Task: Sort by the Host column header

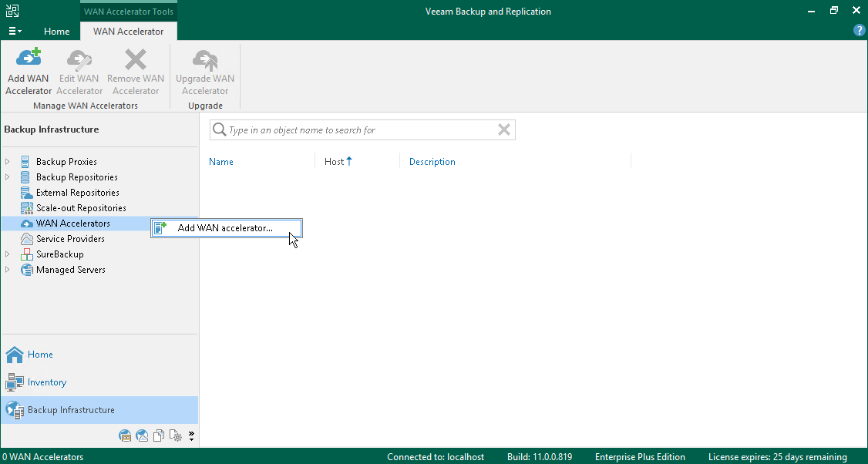Action: (x=335, y=162)
